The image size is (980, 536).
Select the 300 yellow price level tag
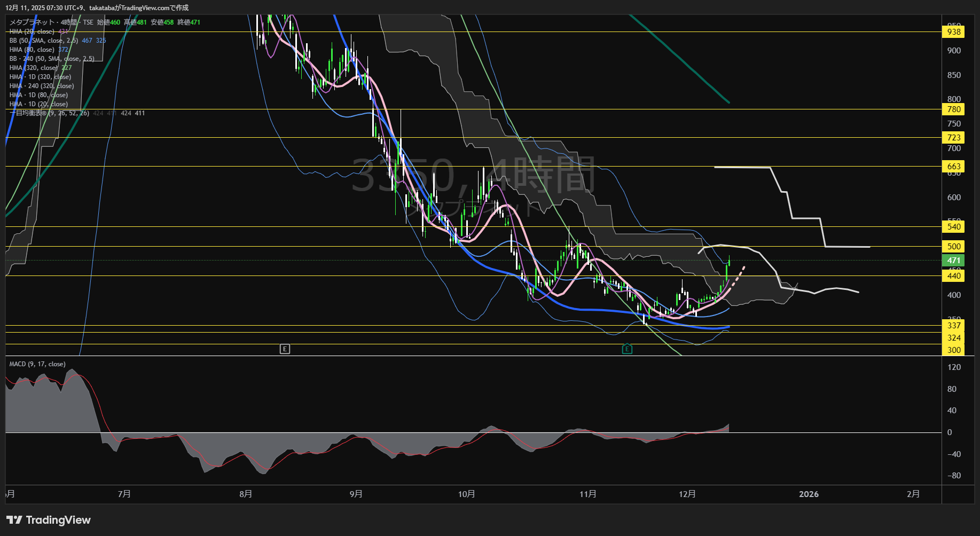click(953, 350)
